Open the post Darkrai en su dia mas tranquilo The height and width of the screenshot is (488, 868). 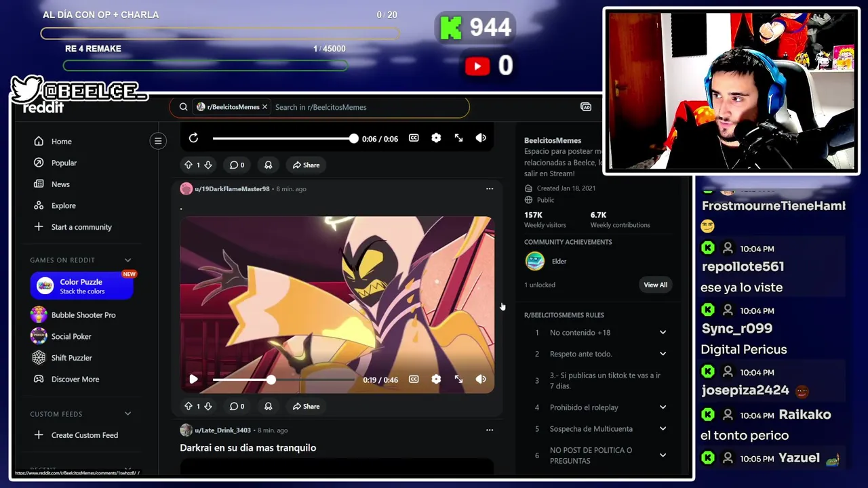pyautogui.click(x=248, y=448)
